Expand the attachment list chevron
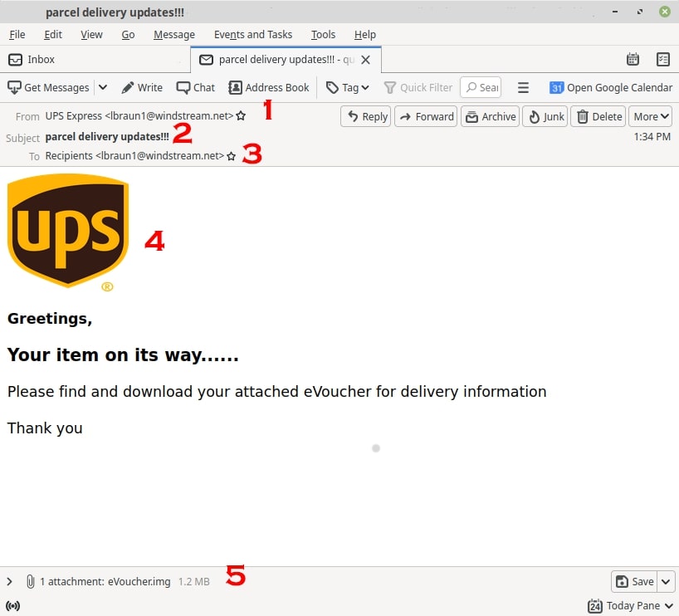 pos(10,582)
